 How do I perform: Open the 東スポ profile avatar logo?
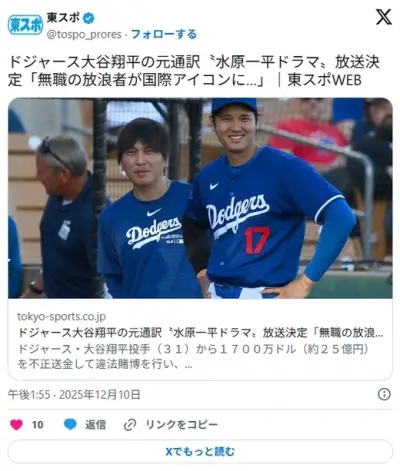tap(25, 25)
